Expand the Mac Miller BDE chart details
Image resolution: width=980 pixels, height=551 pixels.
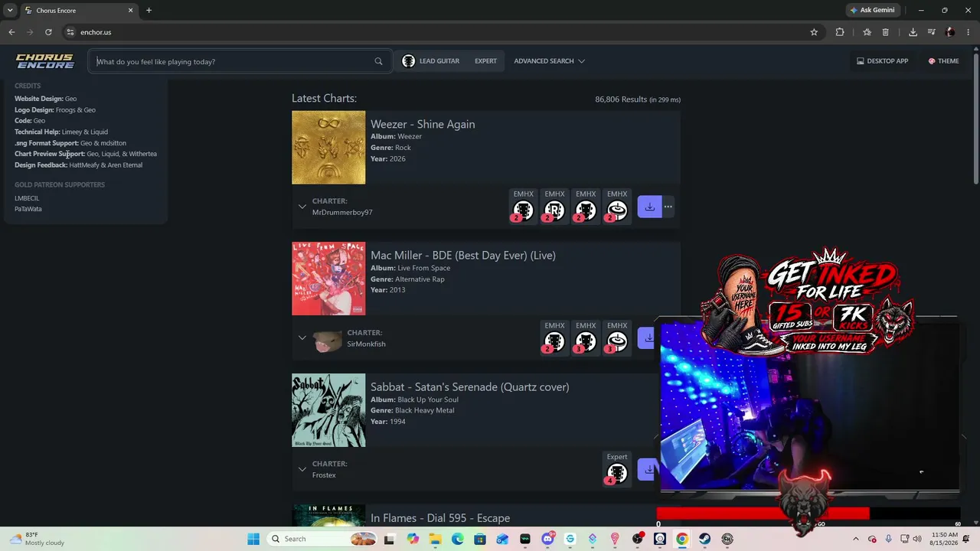302,337
